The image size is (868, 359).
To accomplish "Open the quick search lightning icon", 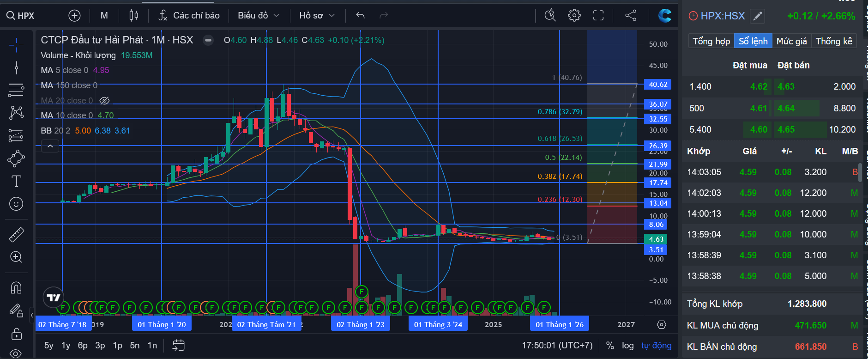I will pyautogui.click(x=550, y=16).
